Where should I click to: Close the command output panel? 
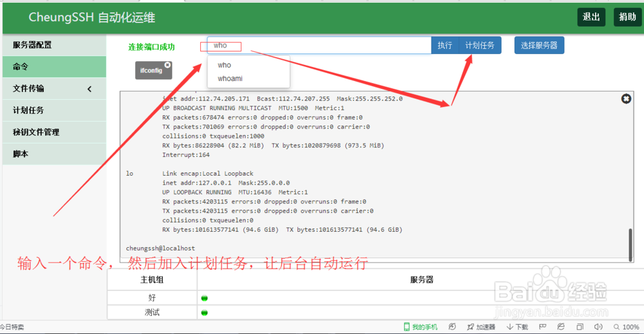(626, 98)
